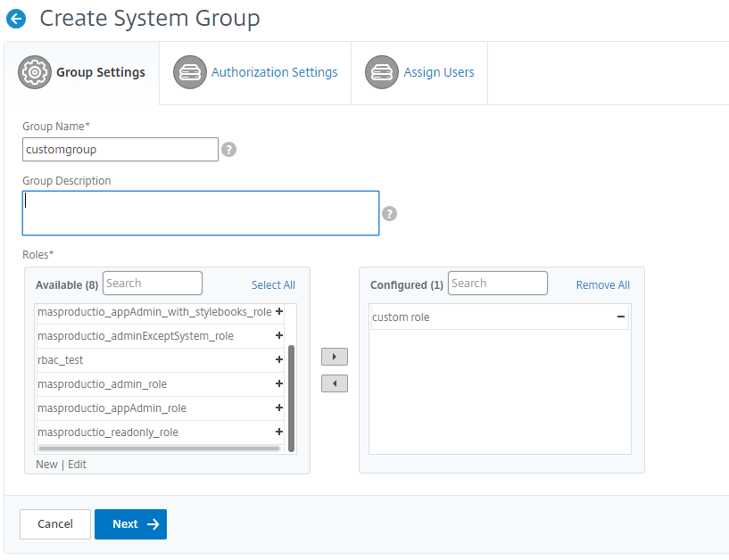Add masproductio_admin_role with its plus icon
The width and height of the screenshot is (729, 560).
point(279,383)
